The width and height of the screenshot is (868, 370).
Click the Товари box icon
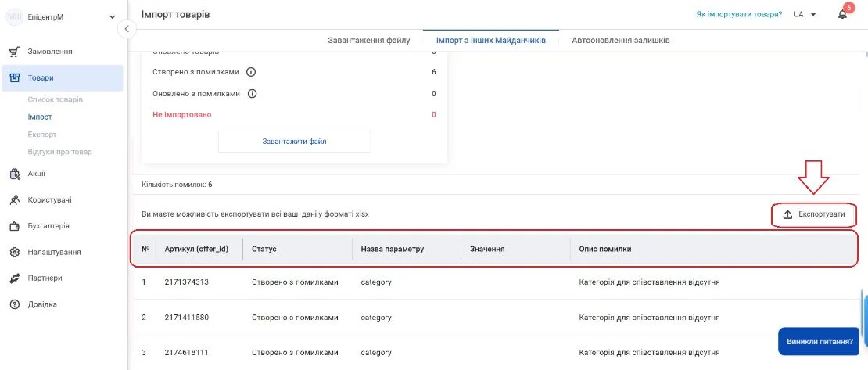(x=15, y=78)
